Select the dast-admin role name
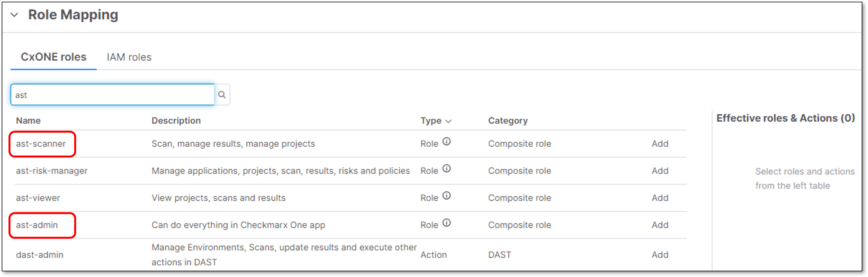868x277 pixels. tap(39, 255)
